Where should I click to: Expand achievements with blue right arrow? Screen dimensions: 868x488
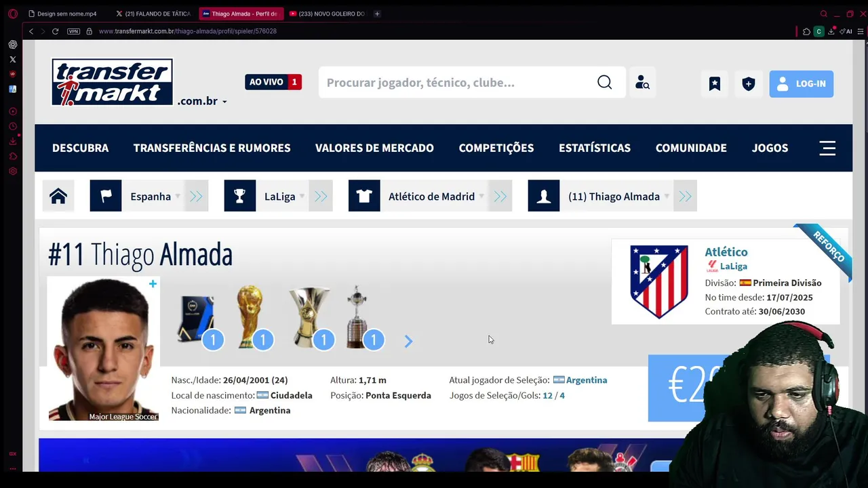pos(408,342)
